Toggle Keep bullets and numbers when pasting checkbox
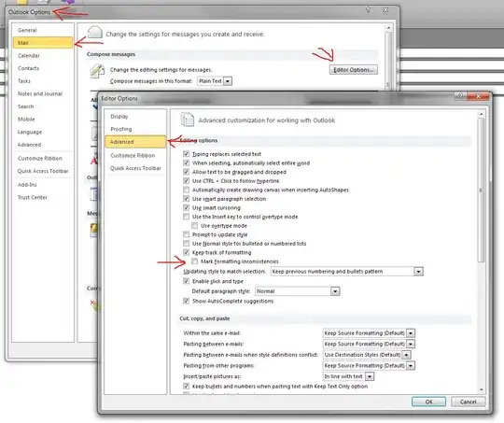Screen dimensions: 504x423 click(x=186, y=386)
